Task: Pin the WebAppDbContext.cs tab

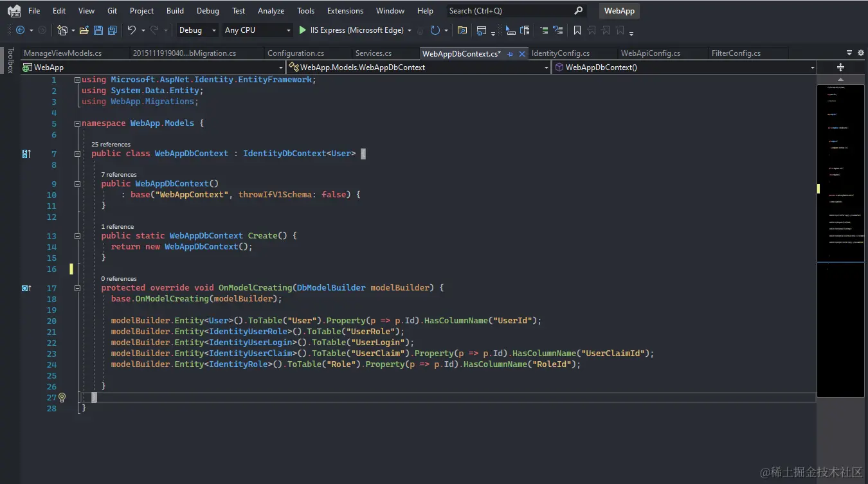Action: [x=510, y=54]
